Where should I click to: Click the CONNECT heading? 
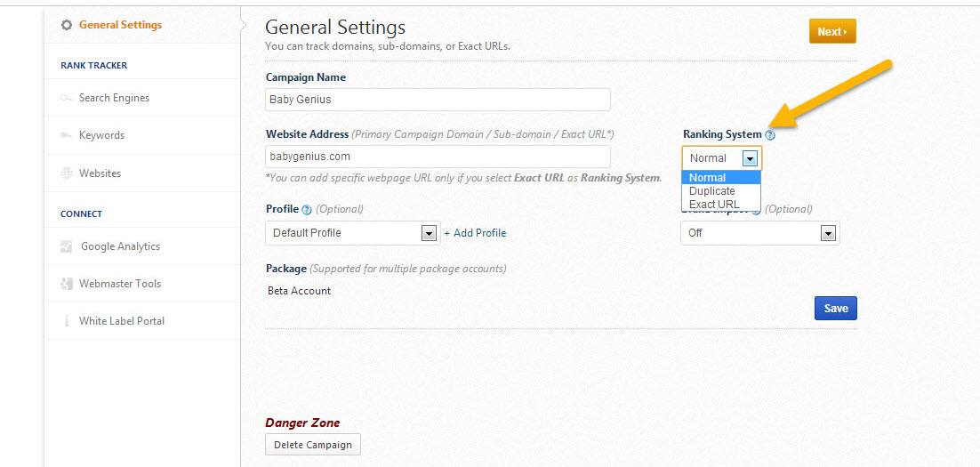point(81,213)
